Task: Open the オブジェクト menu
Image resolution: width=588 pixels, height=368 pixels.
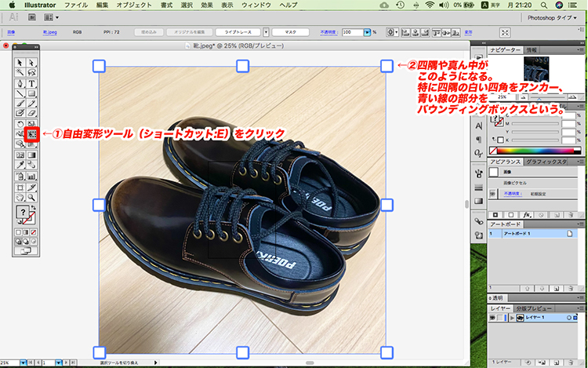Action: point(135,5)
